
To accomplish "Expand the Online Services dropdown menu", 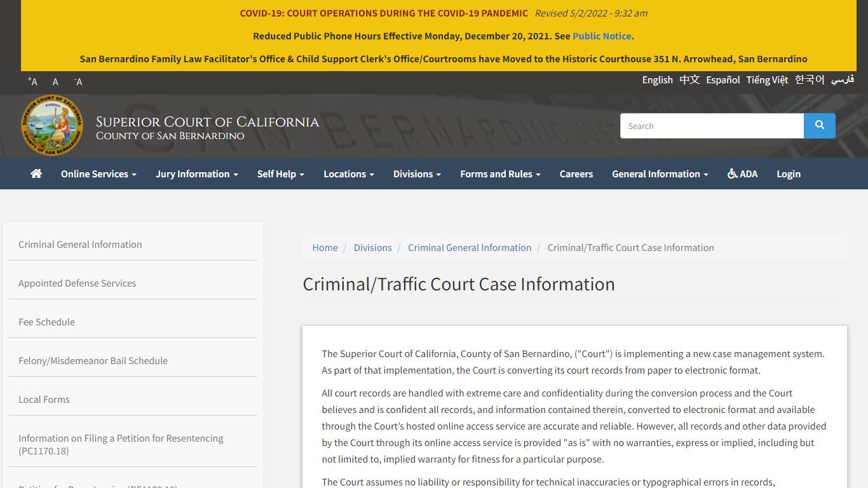I will coord(98,173).
